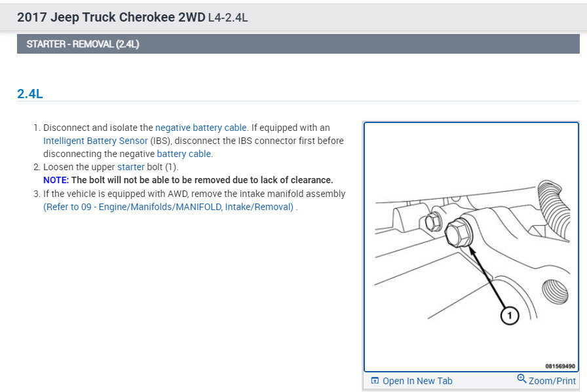The width and height of the screenshot is (587, 392).
Task: Click the battery cable link in step one
Action: (184, 154)
